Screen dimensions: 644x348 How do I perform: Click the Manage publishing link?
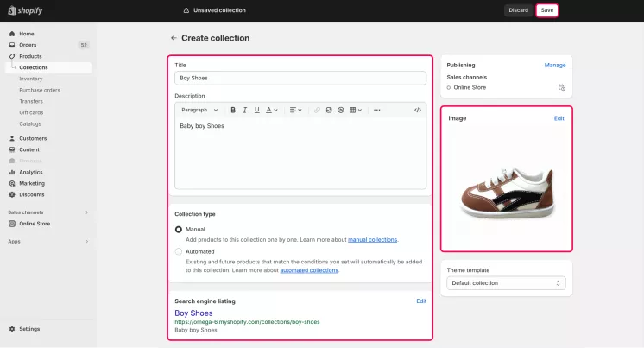point(555,65)
